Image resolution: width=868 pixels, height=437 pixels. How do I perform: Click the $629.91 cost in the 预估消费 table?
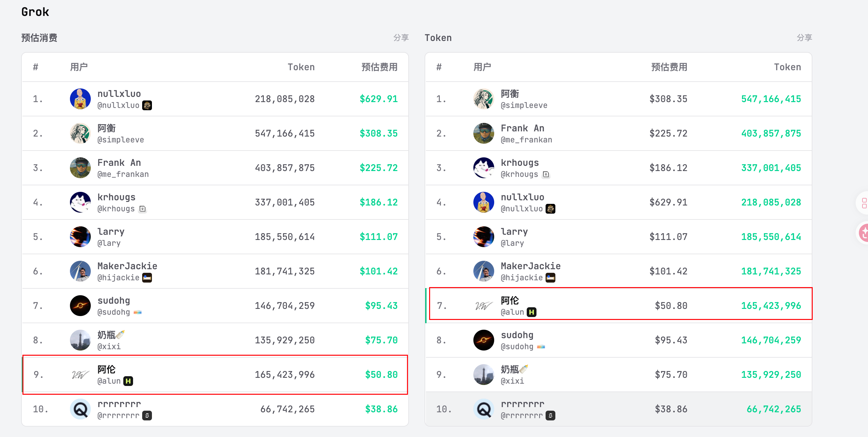(379, 99)
